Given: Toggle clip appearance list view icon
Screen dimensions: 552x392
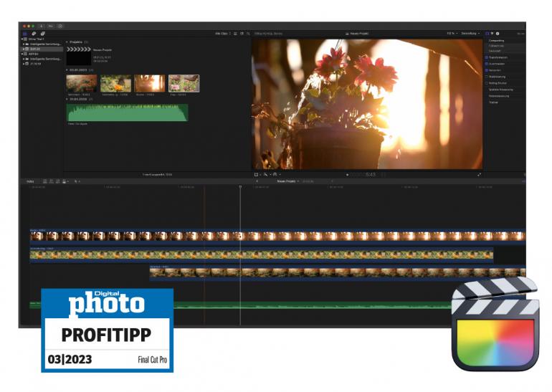Looking at the screenshot, I should (x=235, y=34).
